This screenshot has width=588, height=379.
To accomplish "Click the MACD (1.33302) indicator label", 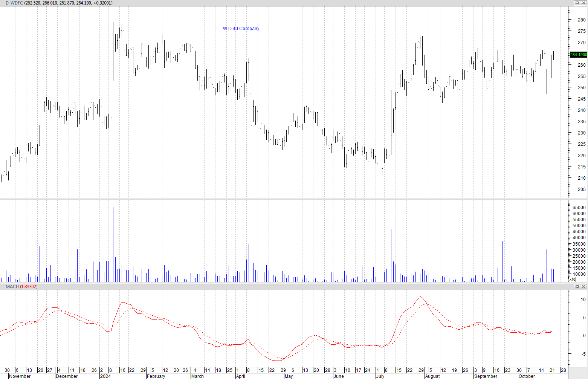I will pyautogui.click(x=21, y=287).
